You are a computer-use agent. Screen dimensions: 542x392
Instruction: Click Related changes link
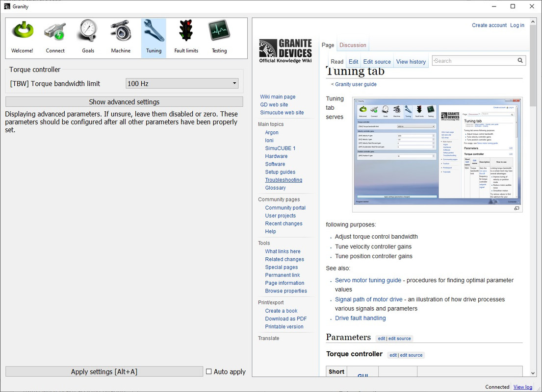coord(284,259)
